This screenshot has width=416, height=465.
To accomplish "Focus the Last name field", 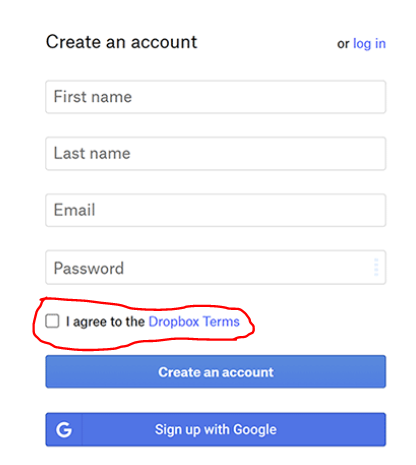I will (216, 153).
